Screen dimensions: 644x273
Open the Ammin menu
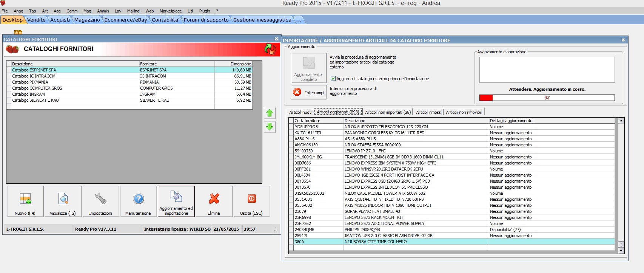(103, 11)
